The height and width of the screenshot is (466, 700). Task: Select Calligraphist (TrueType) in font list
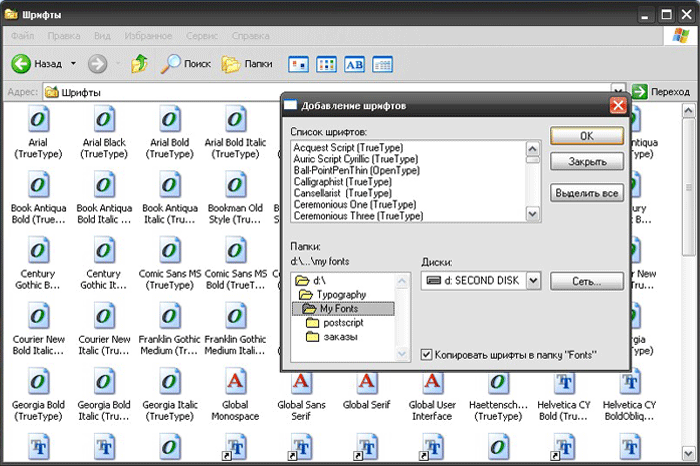pos(342,182)
